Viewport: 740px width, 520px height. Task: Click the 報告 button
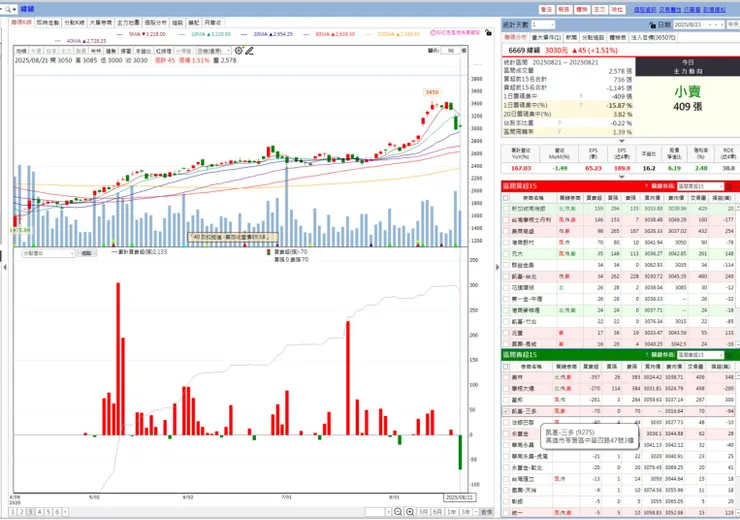pos(564,9)
